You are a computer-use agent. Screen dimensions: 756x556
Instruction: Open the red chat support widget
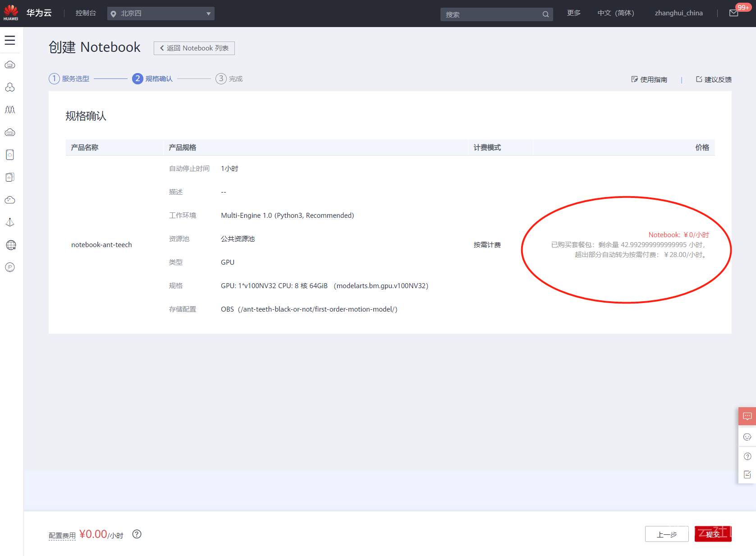pyautogui.click(x=747, y=416)
